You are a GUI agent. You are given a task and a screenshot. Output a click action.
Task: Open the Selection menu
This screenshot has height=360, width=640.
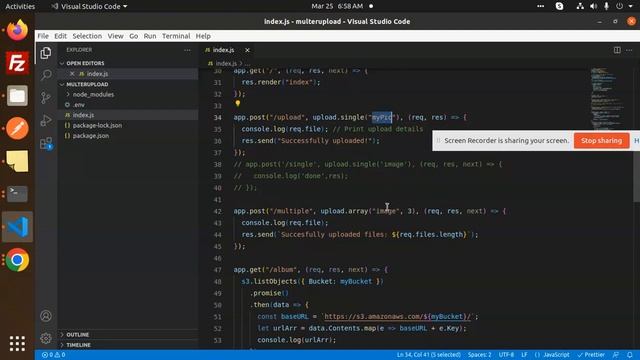click(x=87, y=36)
